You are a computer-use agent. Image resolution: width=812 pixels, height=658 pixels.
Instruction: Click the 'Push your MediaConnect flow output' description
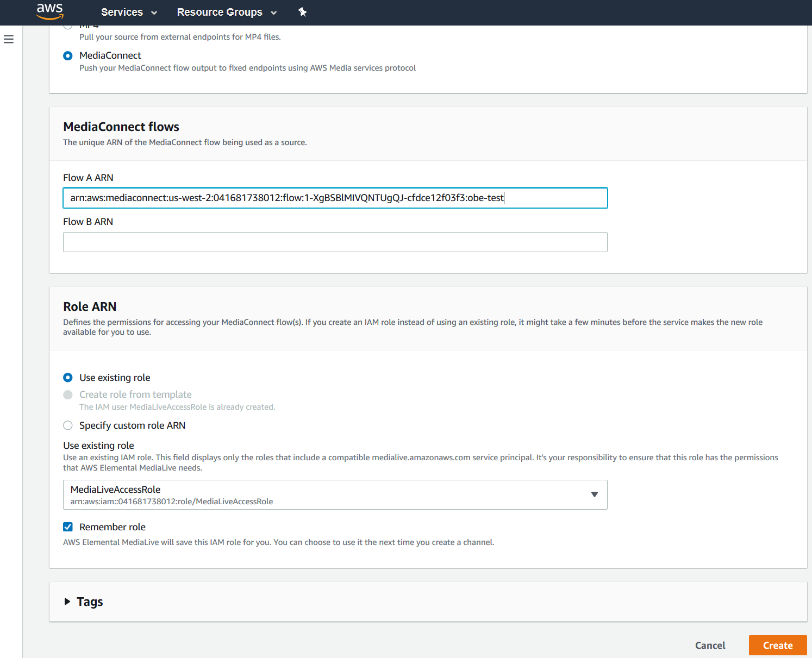[x=247, y=68]
